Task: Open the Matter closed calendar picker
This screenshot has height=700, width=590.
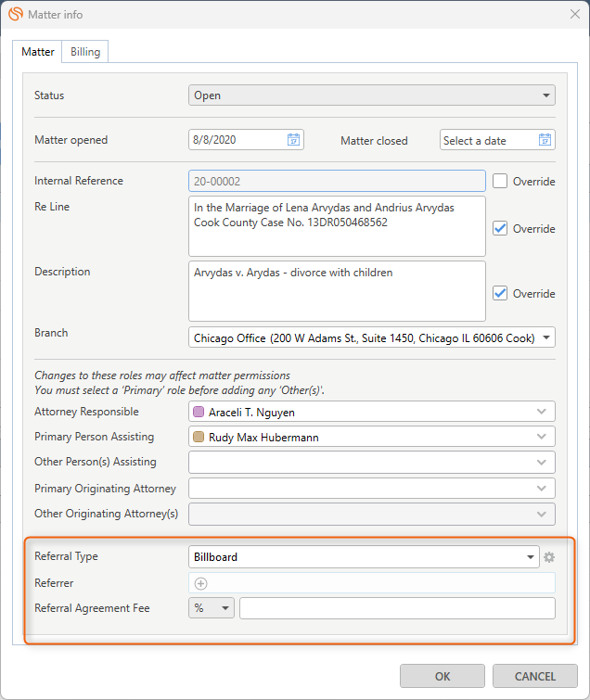Action: click(x=545, y=140)
